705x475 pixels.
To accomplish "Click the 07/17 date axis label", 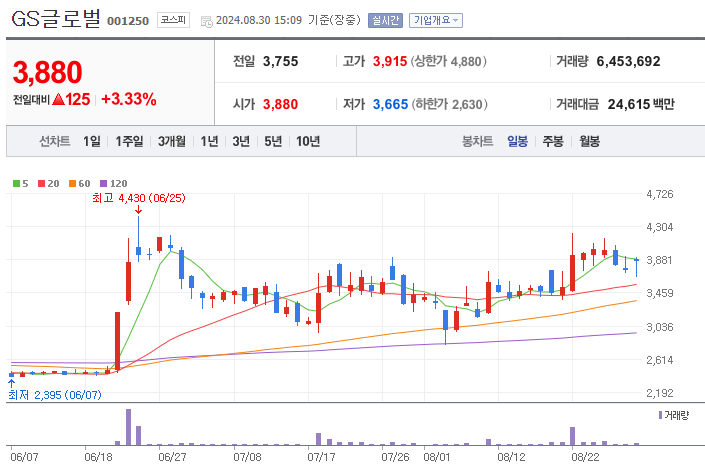I will click(x=321, y=457).
